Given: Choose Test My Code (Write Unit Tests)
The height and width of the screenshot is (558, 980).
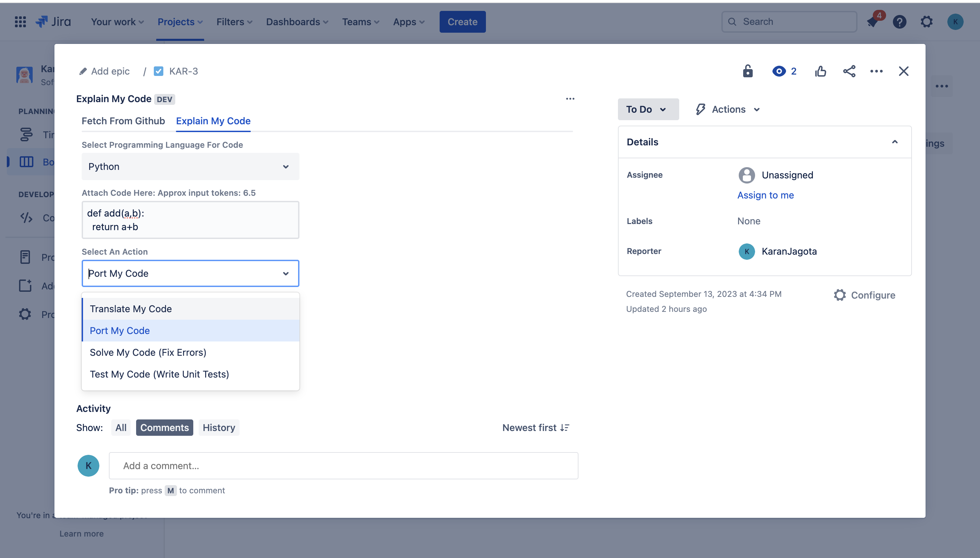Looking at the screenshot, I should point(159,374).
